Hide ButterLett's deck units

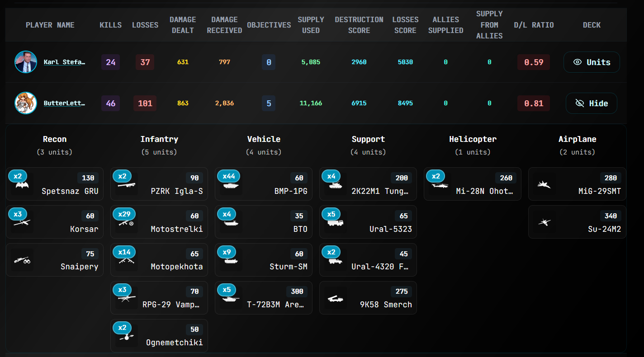pos(592,103)
